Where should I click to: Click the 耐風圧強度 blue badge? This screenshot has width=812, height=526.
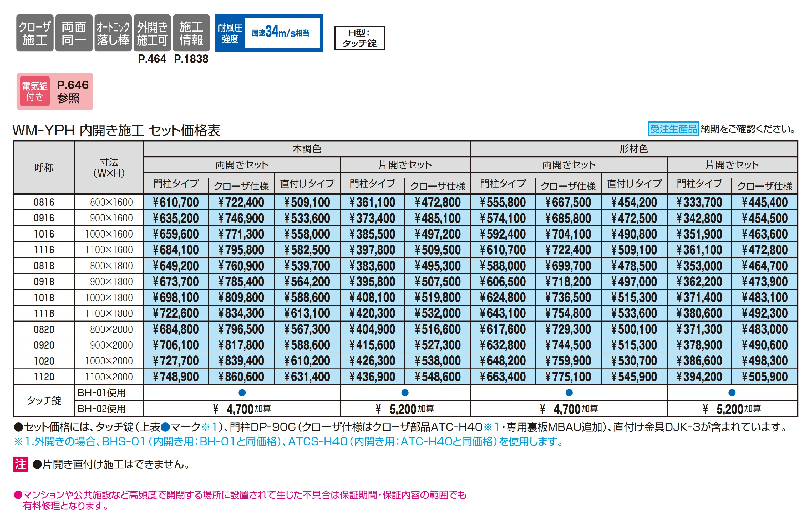point(269,33)
